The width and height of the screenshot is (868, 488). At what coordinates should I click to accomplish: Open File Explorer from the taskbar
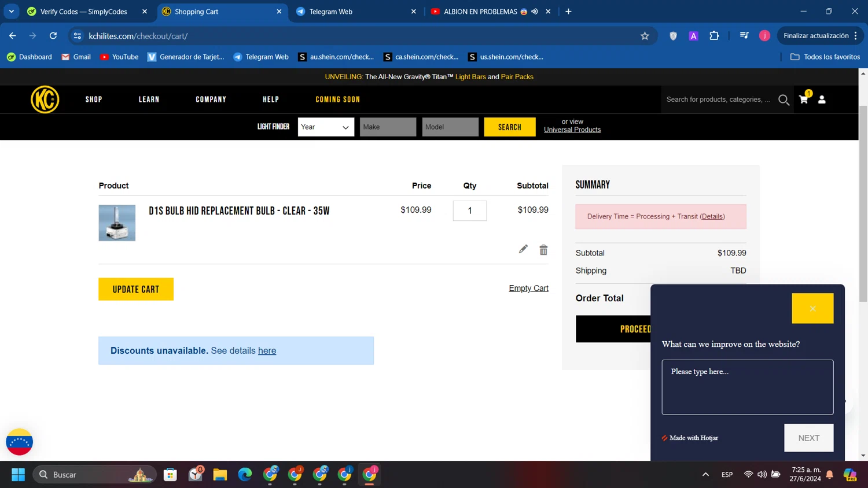220,475
